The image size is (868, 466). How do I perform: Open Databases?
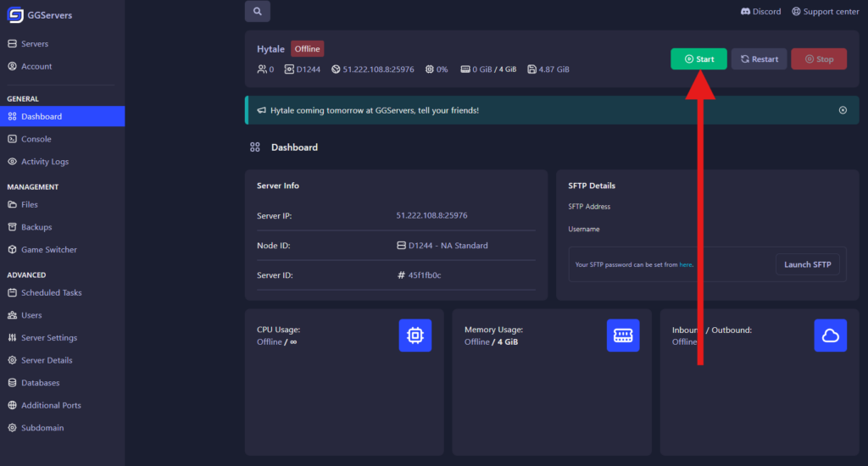pyautogui.click(x=62, y=383)
